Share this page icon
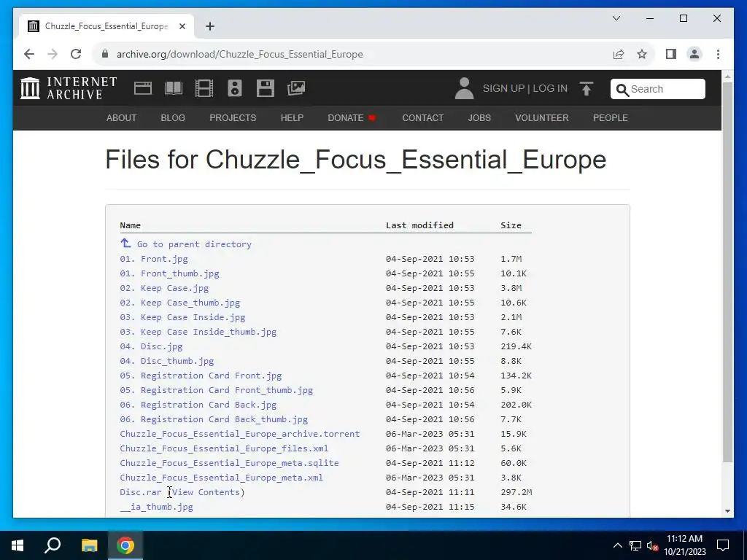Viewport: 747px width, 560px height. pos(619,54)
